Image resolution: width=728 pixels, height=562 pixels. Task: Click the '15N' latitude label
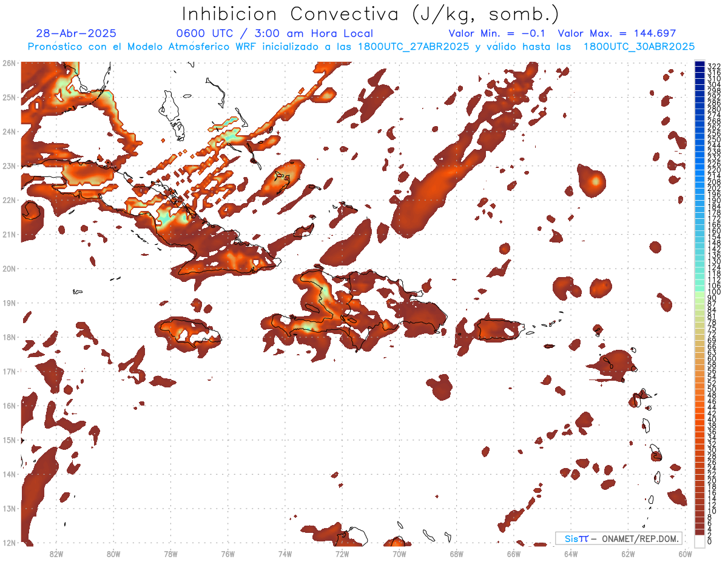[x=8, y=440]
